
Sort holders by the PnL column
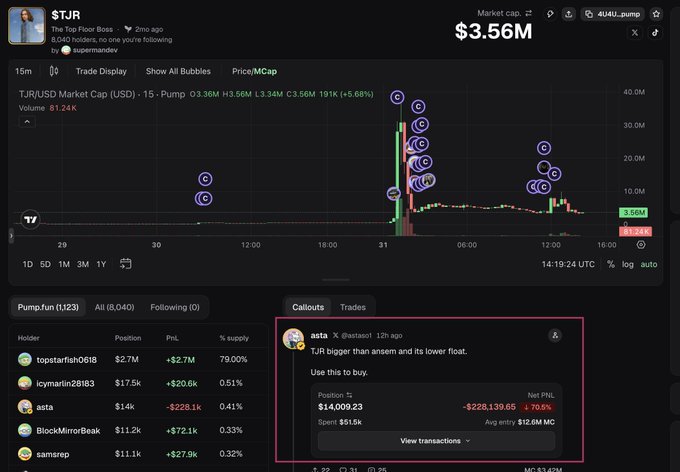(x=172, y=338)
